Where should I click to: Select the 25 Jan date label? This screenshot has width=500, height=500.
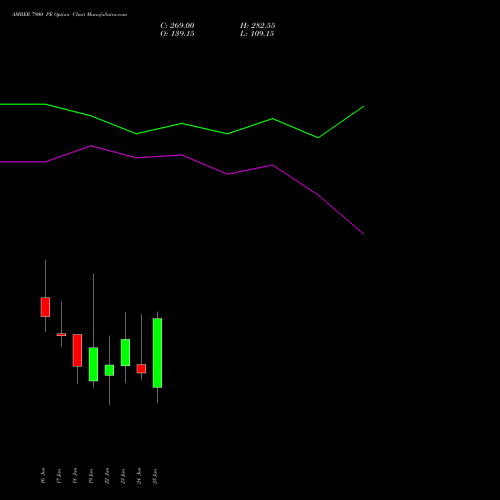pos(155,476)
